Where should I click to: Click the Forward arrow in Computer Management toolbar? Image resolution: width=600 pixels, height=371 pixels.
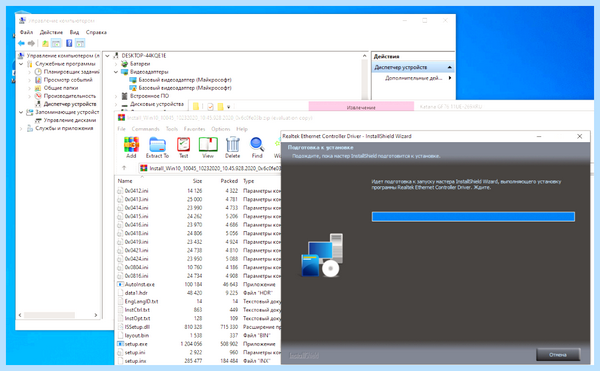pyautogui.click(x=31, y=43)
